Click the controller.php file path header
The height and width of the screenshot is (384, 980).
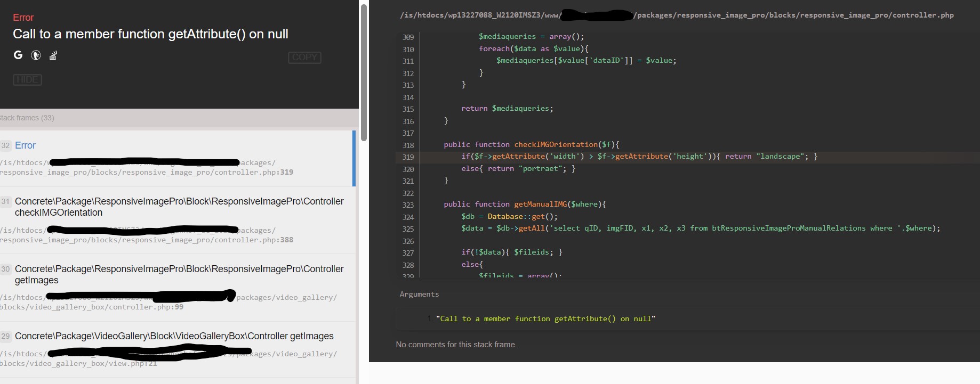[676, 15]
